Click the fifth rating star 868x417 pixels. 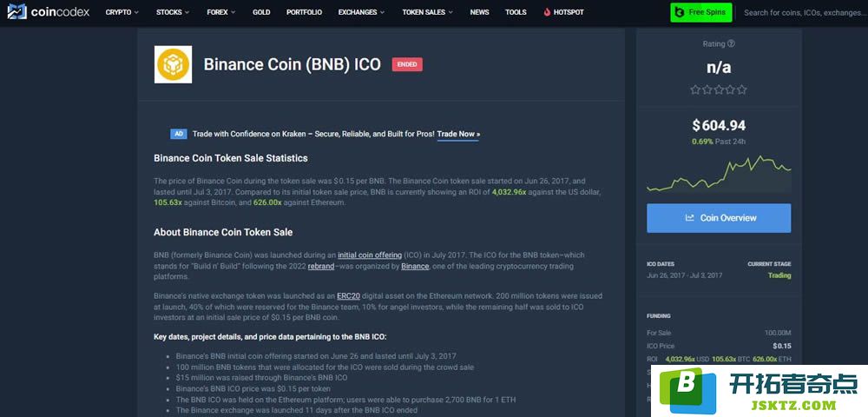[x=742, y=89]
